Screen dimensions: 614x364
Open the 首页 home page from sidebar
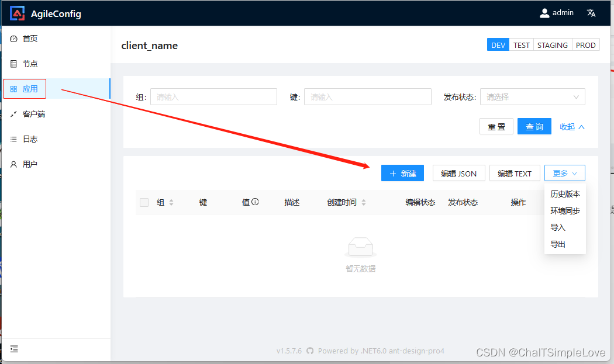[30, 38]
